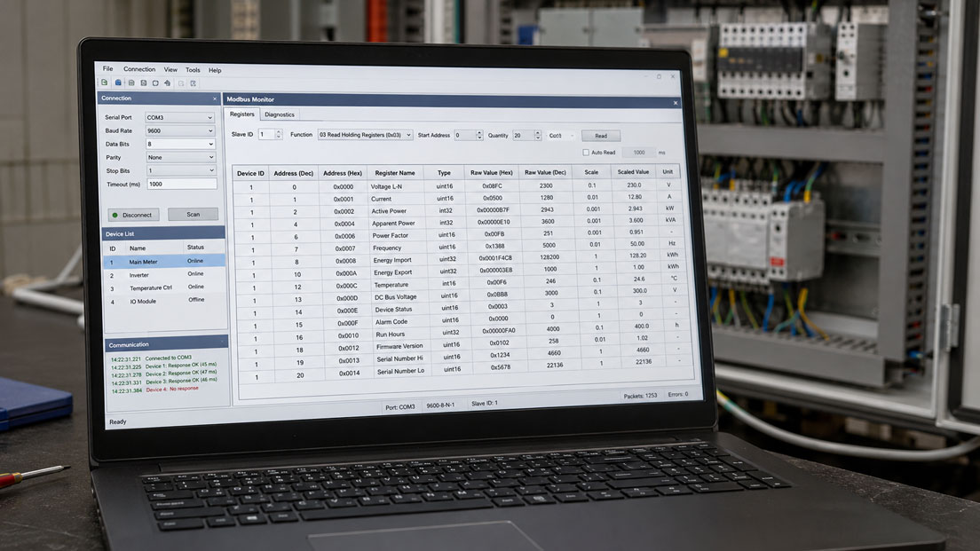Click the Type column header
The height and width of the screenshot is (551, 980).
444,173
